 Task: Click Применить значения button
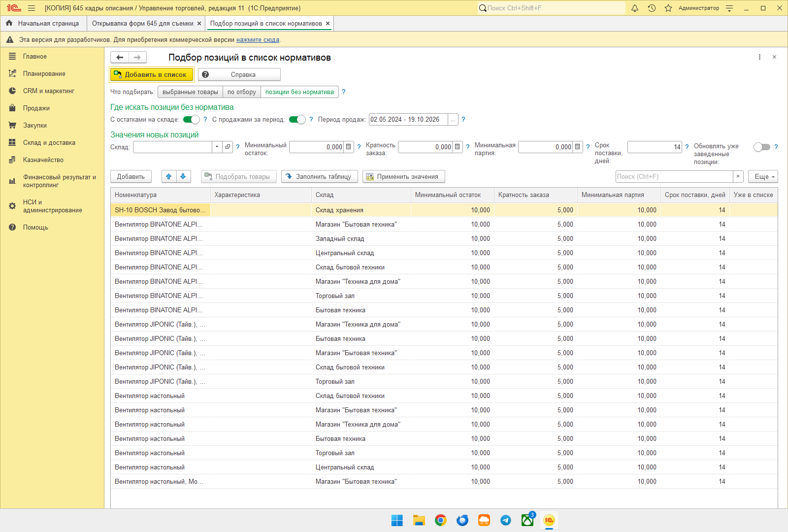click(404, 176)
